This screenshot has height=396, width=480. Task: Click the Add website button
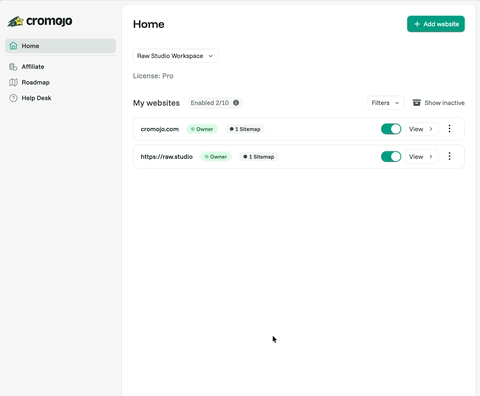[x=436, y=24]
